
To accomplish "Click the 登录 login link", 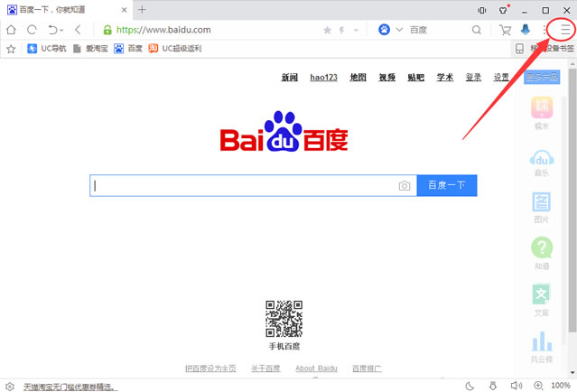I will (473, 78).
